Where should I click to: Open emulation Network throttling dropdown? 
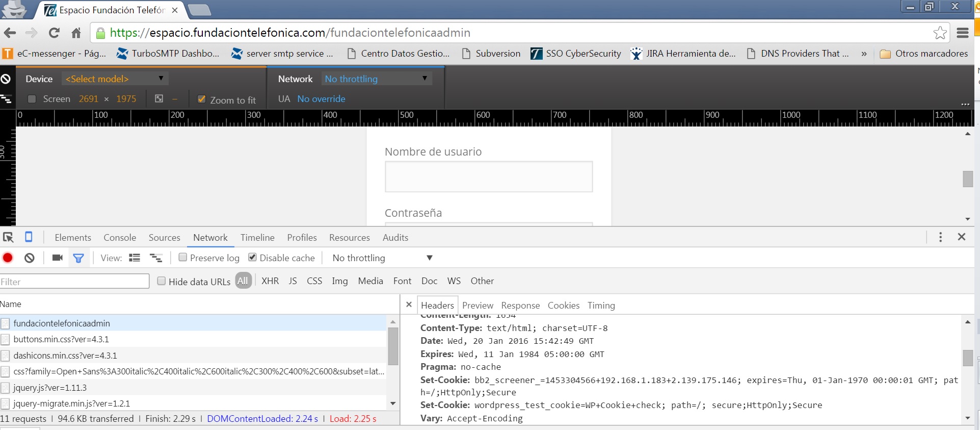coord(377,79)
